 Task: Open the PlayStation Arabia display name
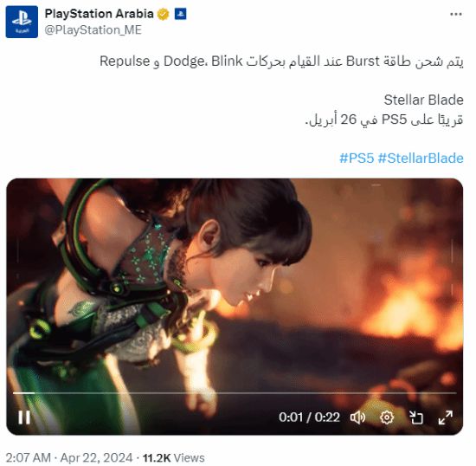[x=99, y=14]
